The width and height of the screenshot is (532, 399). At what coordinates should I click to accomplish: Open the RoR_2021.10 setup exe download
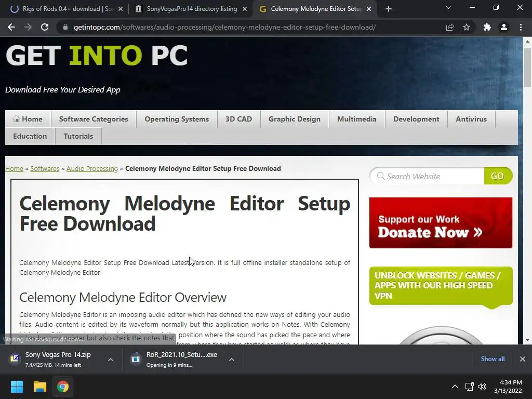click(176, 359)
